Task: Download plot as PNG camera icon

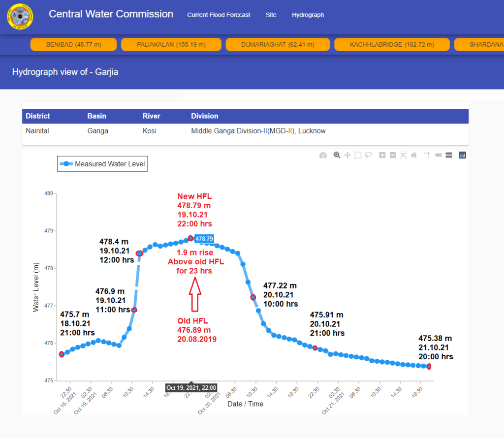Action: (x=323, y=155)
